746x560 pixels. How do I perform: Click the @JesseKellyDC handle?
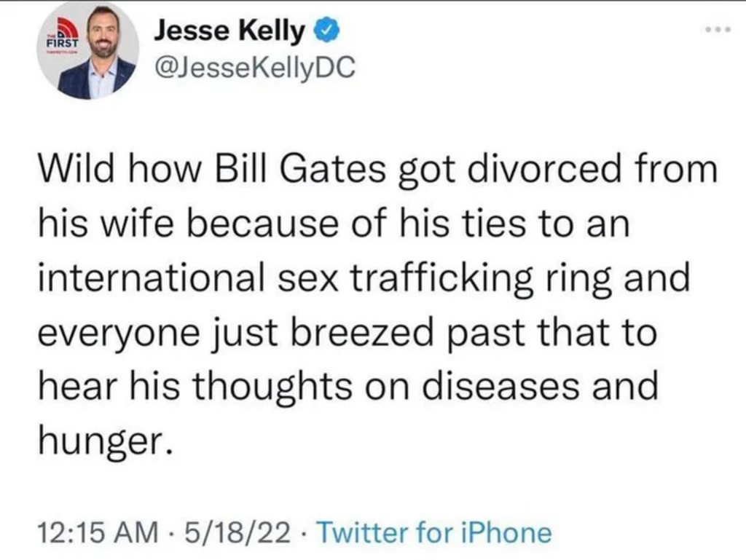pos(255,68)
